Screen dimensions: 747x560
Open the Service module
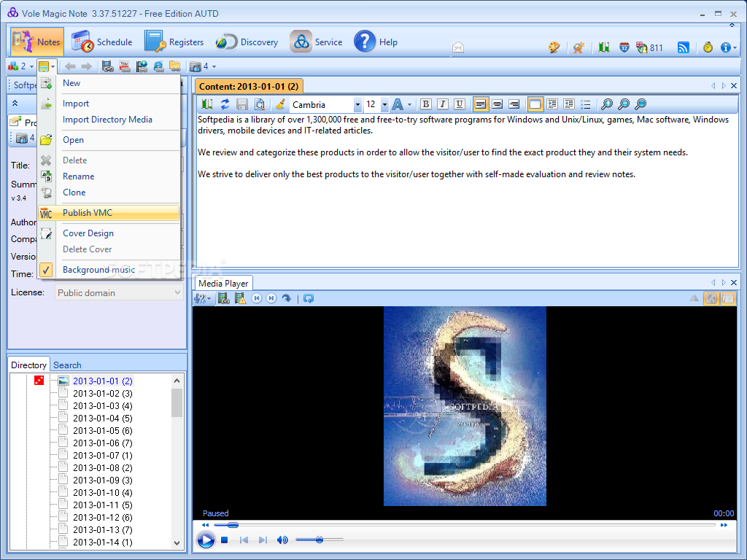[x=317, y=42]
